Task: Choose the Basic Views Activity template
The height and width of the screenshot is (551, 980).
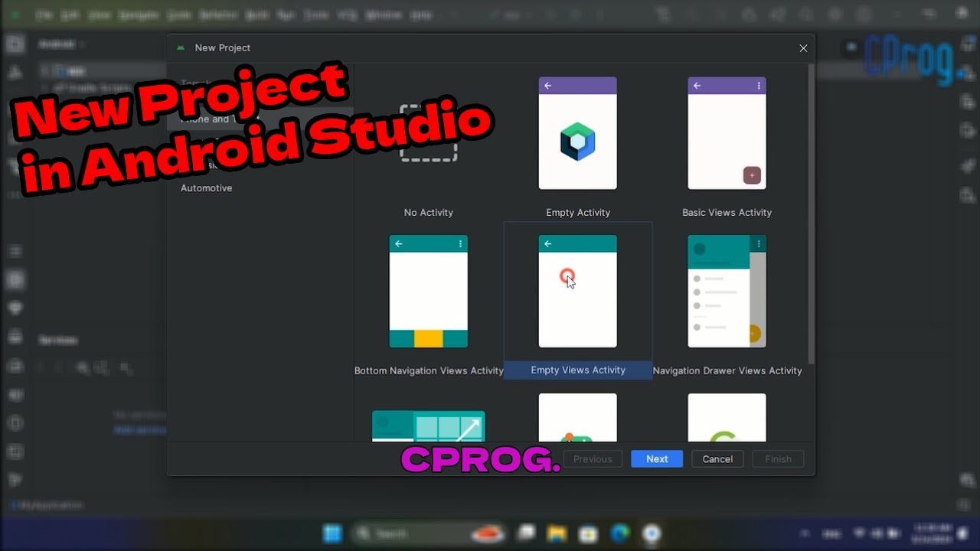Action: click(727, 133)
